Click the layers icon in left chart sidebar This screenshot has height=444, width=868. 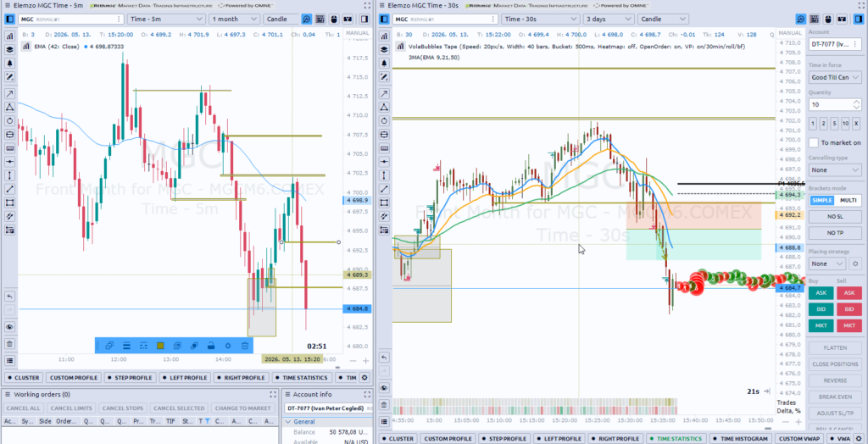pos(9,49)
